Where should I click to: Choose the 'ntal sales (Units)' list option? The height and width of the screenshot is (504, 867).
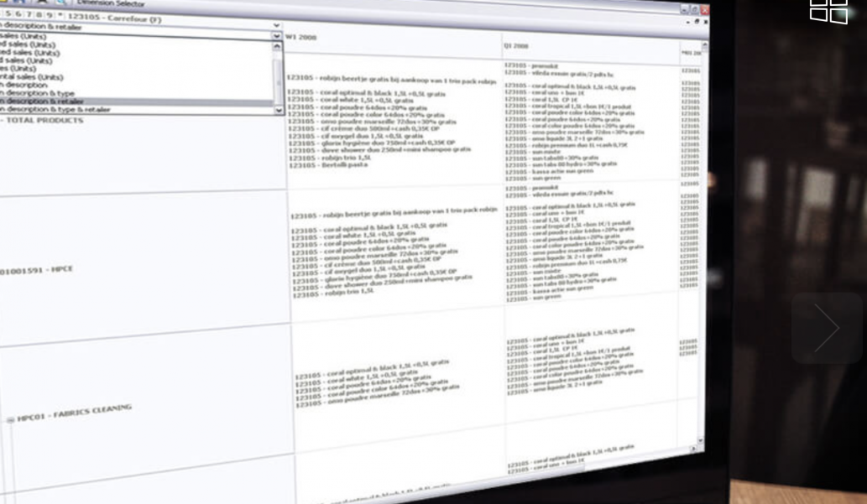coord(32,77)
